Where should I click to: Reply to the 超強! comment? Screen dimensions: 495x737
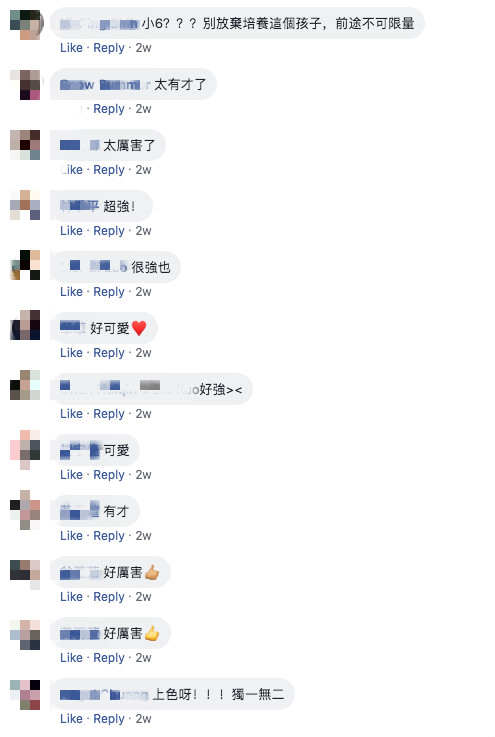[x=109, y=231]
